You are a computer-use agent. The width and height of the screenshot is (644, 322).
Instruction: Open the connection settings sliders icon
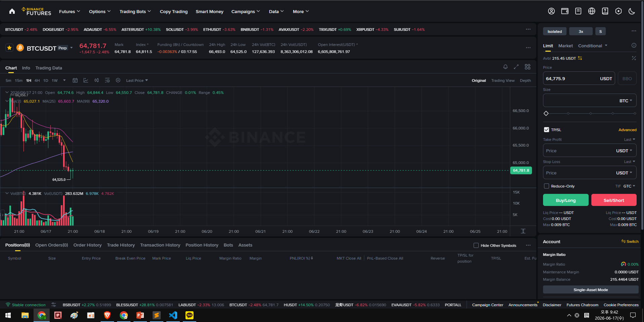pos(54,305)
